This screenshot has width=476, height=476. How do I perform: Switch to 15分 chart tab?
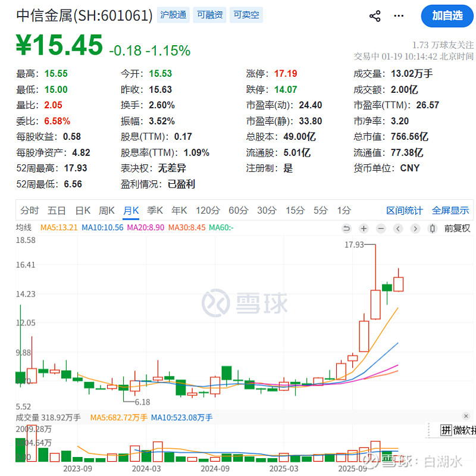(295, 210)
